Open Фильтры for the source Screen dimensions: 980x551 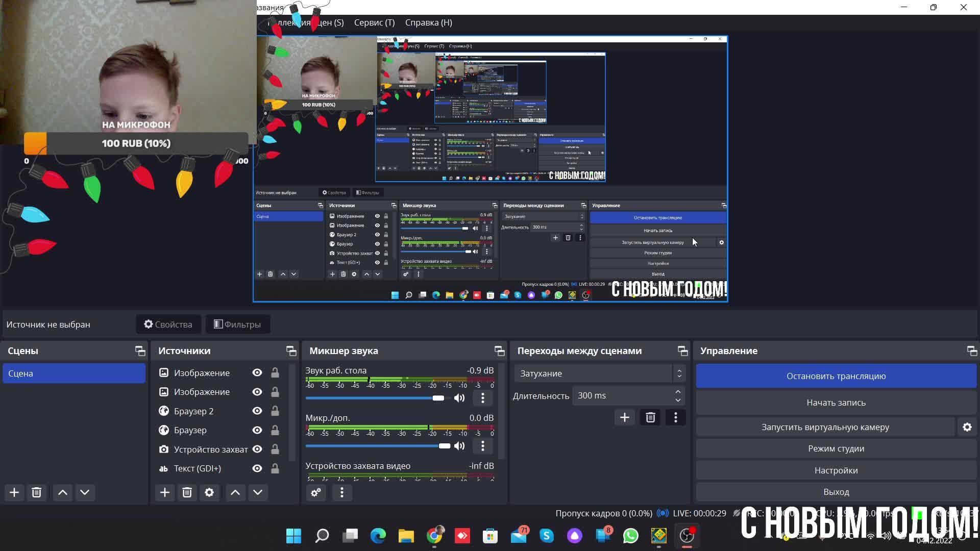[x=237, y=324]
